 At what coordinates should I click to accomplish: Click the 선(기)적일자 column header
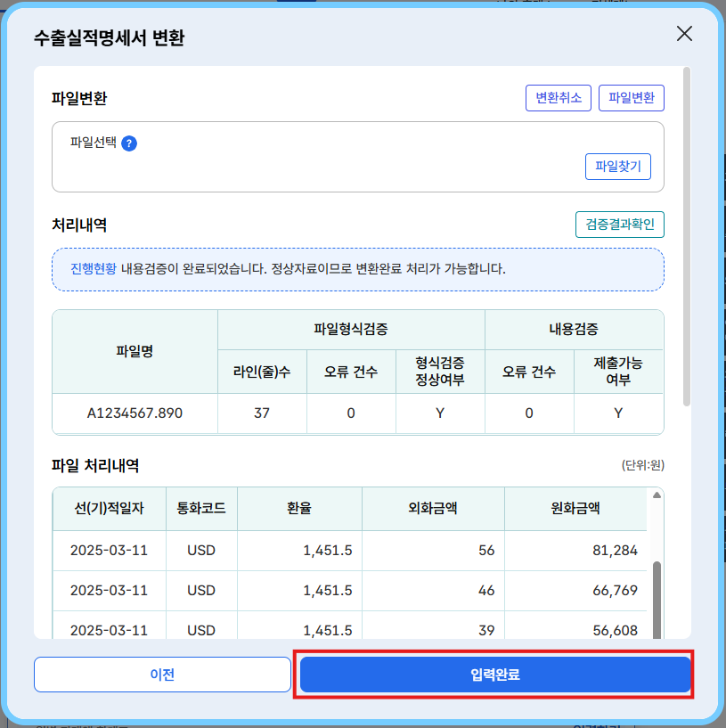(x=109, y=509)
